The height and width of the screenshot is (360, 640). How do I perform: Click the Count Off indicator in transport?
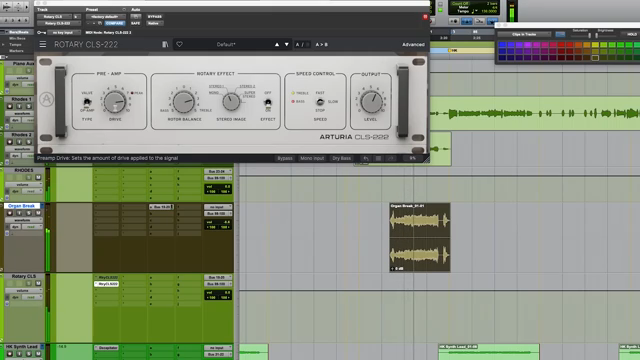click(x=460, y=3)
